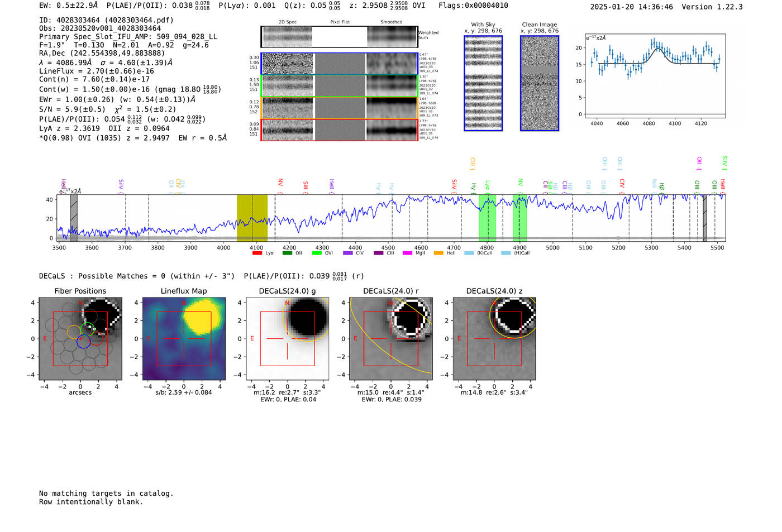Click Row intentionally blank text
782x532 pixels.
point(91,502)
